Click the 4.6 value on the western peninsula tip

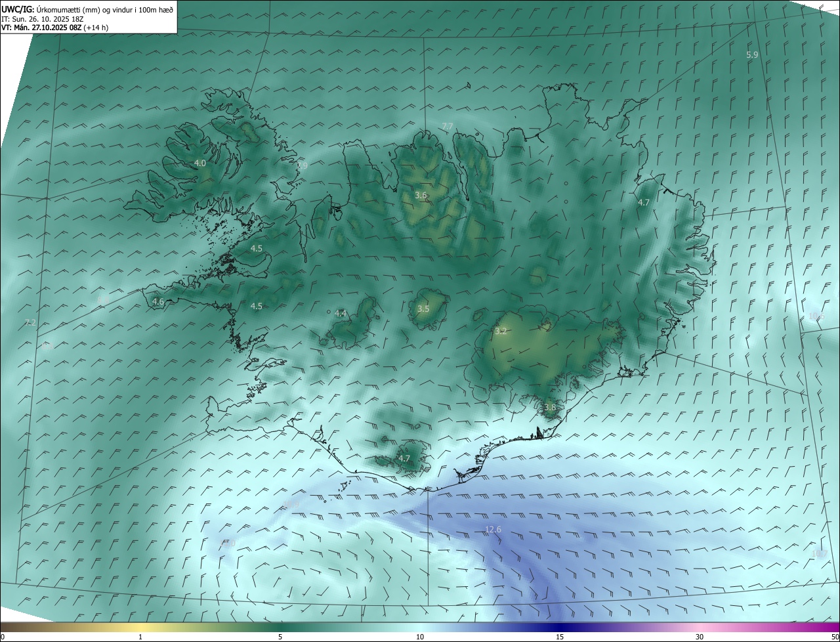pos(157,302)
